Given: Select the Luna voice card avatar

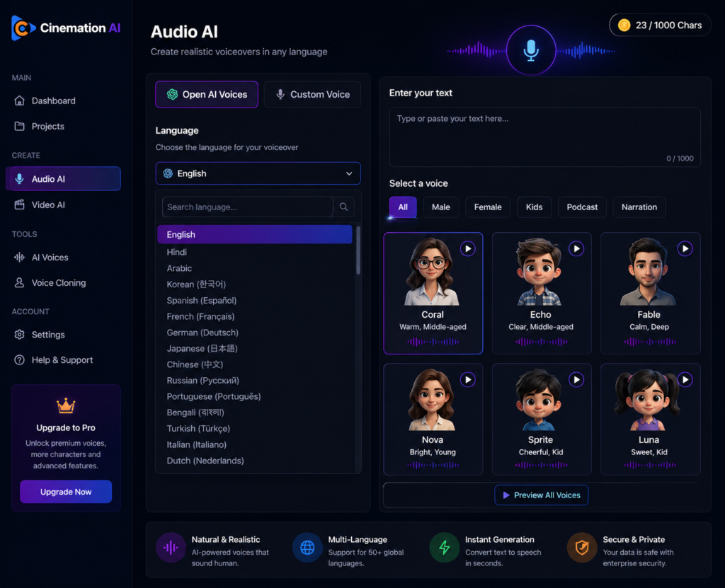Looking at the screenshot, I should [x=647, y=400].
